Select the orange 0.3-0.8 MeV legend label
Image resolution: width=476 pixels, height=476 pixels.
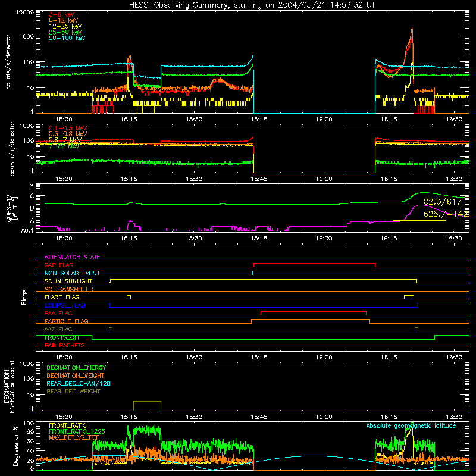click(x=67, y=134)
